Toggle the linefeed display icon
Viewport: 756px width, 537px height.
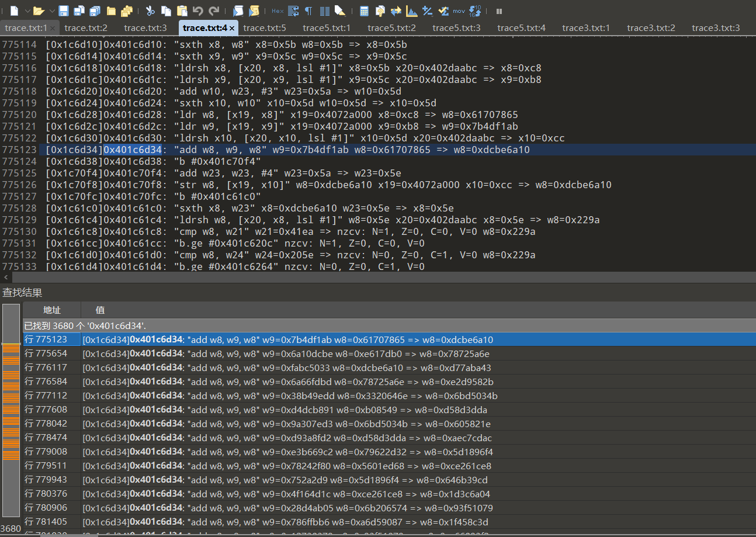293,11
